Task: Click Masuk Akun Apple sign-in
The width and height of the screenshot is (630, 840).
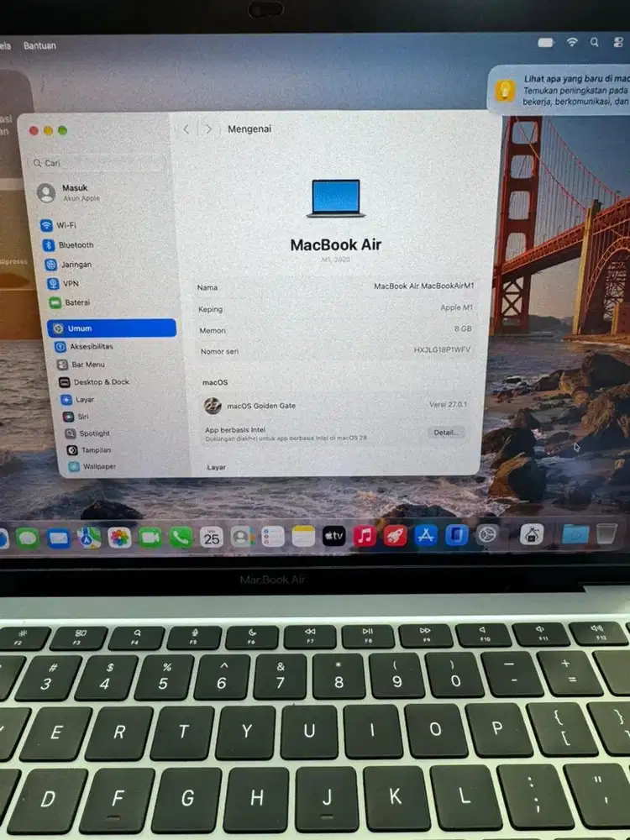Action: click(x=69, y=192)
